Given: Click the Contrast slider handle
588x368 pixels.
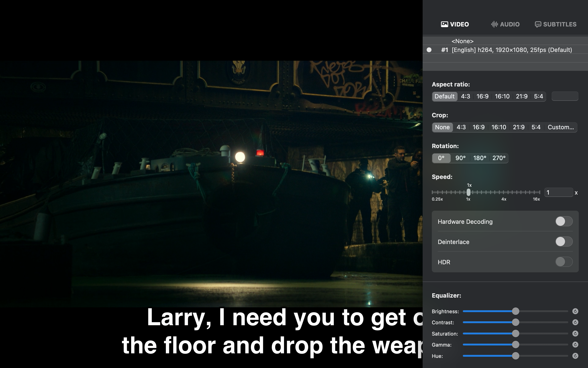Looking at the screenshot, I should (x=516, y=322).
